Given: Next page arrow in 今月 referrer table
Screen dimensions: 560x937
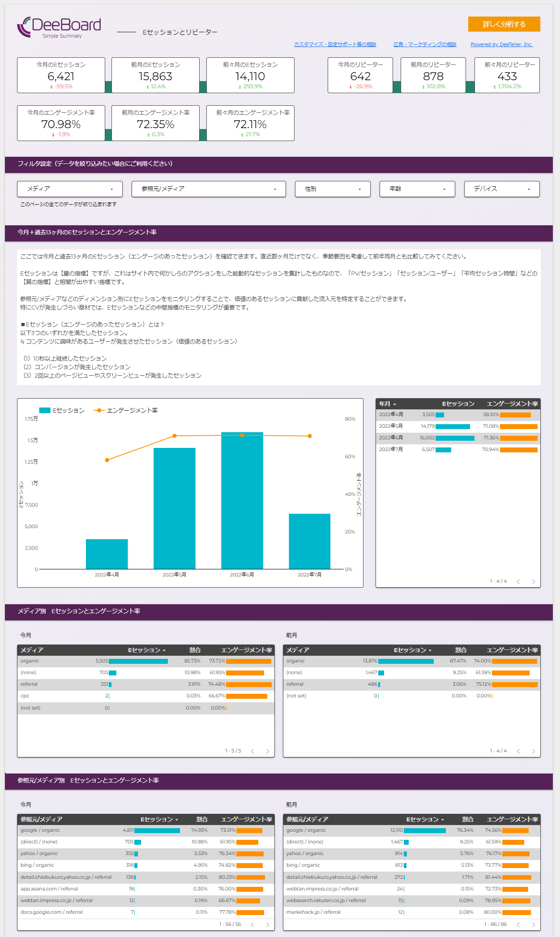Looking at the screenshot, I should (x=267, y=924).
